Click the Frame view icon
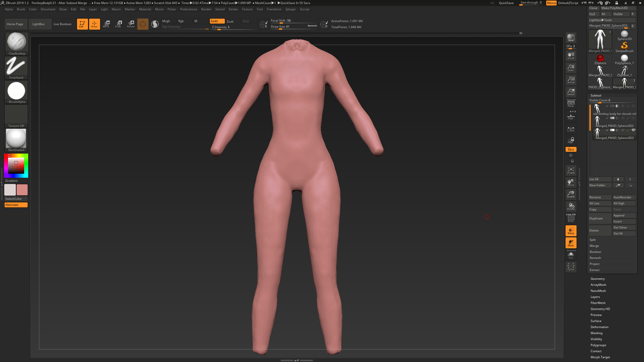This screenshot has width=644, height=362. tap(571, 170)
